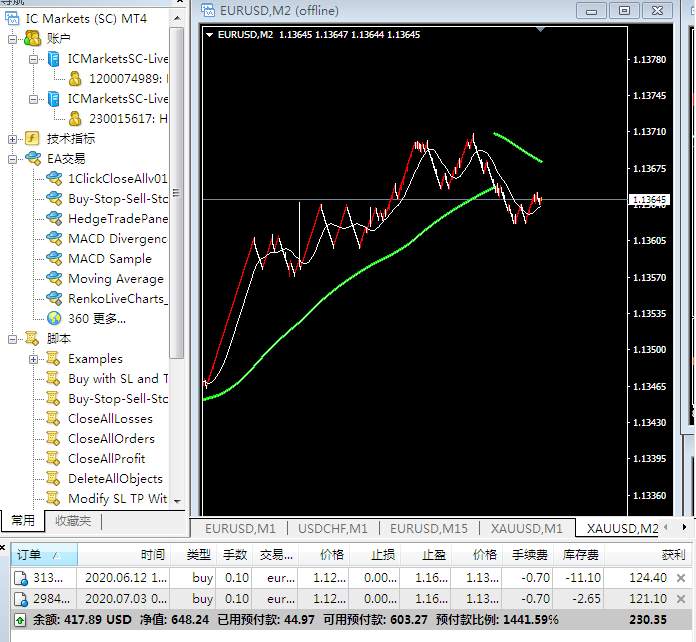Viewport: 696px width, 642px height.
Task: Collapse the second ICMarketsSC-Live server node
Action: click(x=33, y=99)
